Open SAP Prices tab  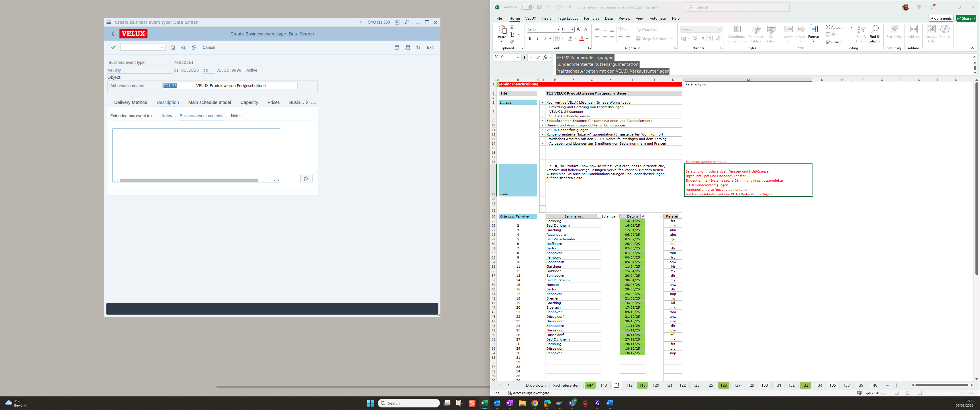(273, 102)
